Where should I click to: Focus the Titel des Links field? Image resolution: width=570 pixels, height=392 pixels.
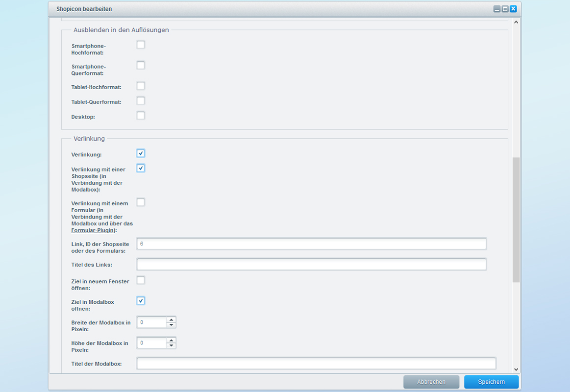pyautogui.click(x=312, y=265)
